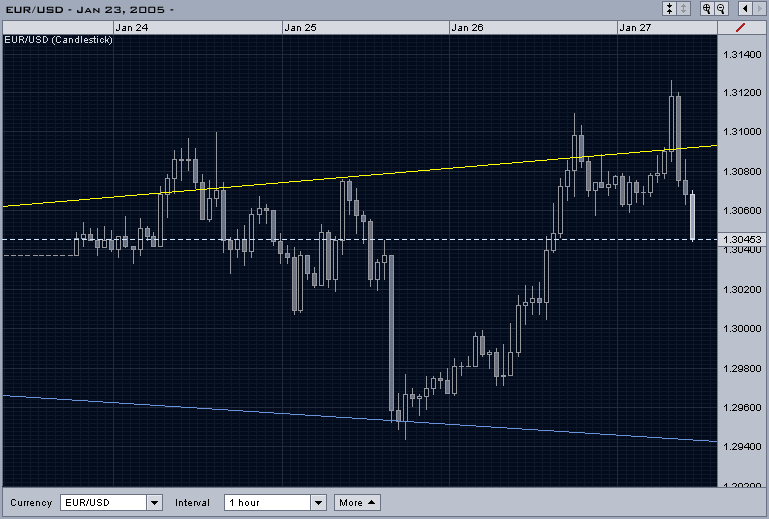Click the 1.30800 price axis label
The height and width of the screenshot is (519, 769).
[742, 172]
